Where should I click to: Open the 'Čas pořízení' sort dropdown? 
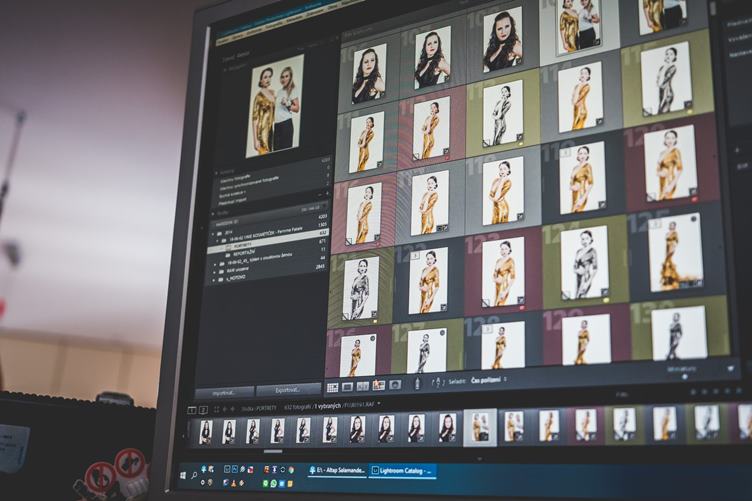click(x=489, y=380)
